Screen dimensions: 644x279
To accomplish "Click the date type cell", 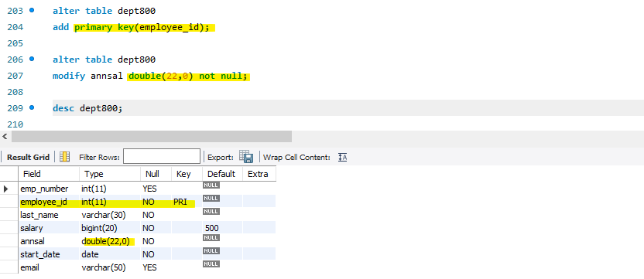I will [x=110, y=254].
